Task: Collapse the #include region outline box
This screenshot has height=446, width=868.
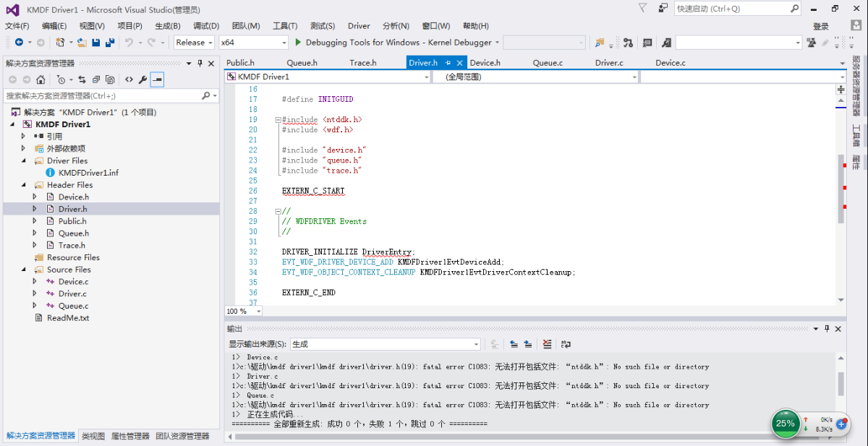Action: pos(278,120)
